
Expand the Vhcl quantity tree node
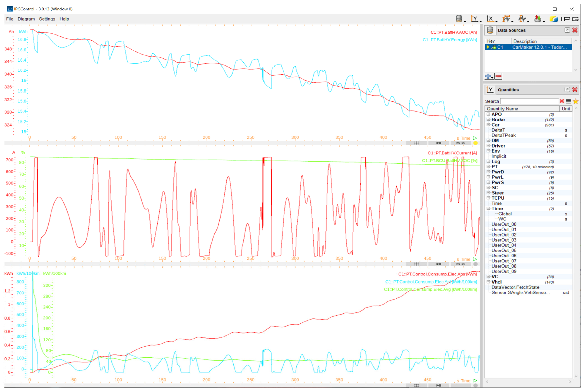pyautogui.click(x=488, y=282)
